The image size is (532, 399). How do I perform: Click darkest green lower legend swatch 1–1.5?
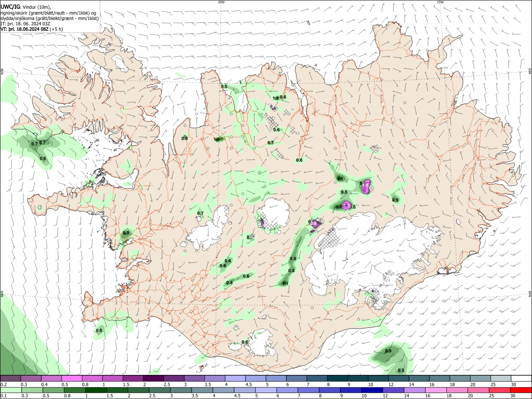point(96,390)
